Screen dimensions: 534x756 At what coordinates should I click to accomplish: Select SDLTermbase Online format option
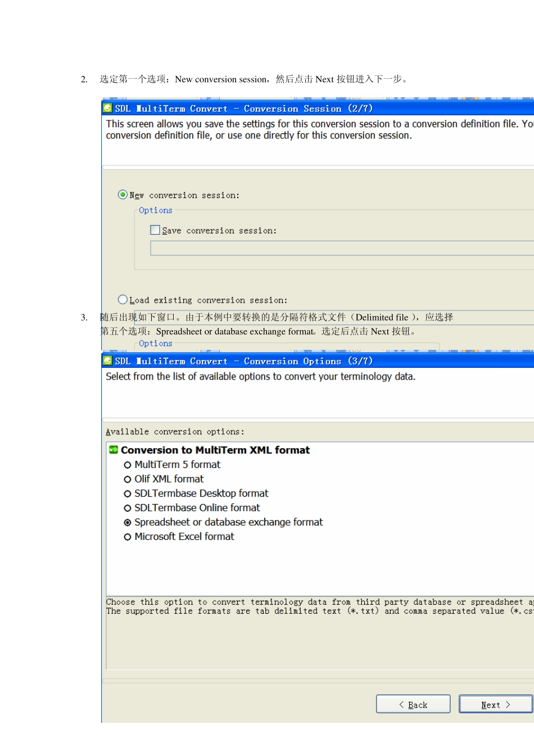(x=127, y=508)
